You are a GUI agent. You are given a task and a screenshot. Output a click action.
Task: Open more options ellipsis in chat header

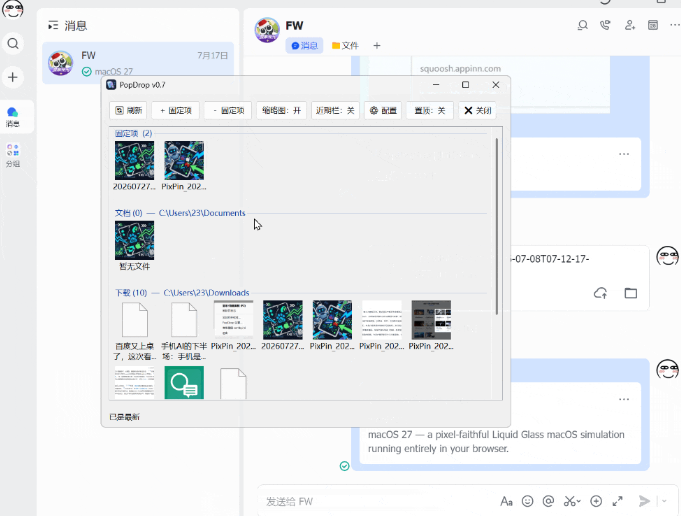point(674,25)
